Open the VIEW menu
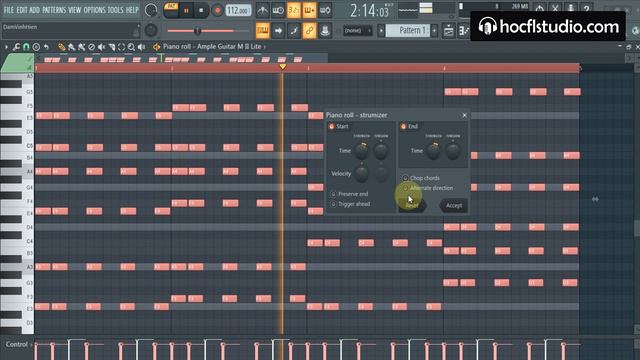This screenshot has width=640, height=360. coord(75,10)
